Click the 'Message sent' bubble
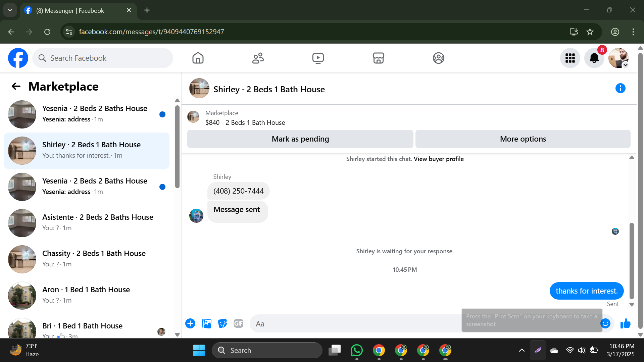This screenshot has height=362, width=644. coord(237,211)
